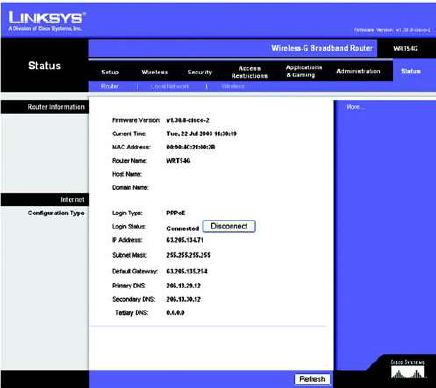Screen dimensions: 436x388
Task: Open the Wireless main tab
Action: (155, 72)
